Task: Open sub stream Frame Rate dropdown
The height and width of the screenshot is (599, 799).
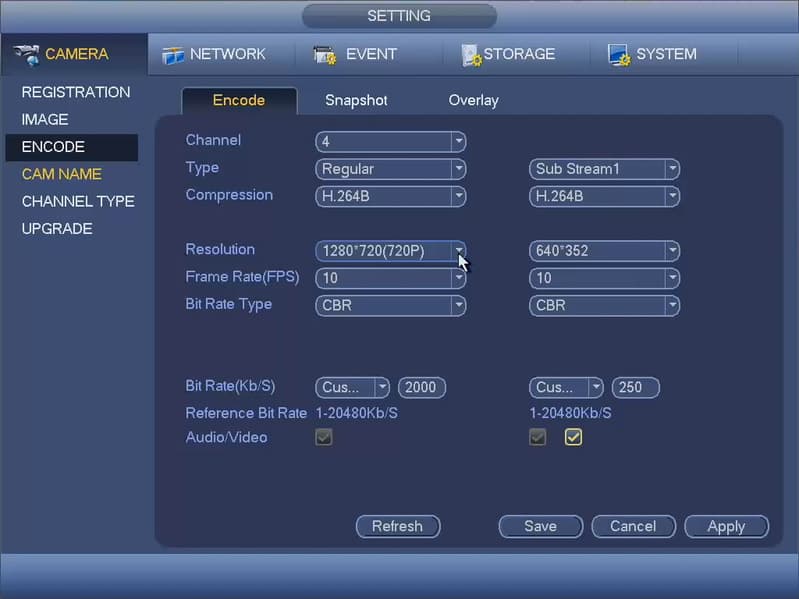Action: [x=604, y=278]
